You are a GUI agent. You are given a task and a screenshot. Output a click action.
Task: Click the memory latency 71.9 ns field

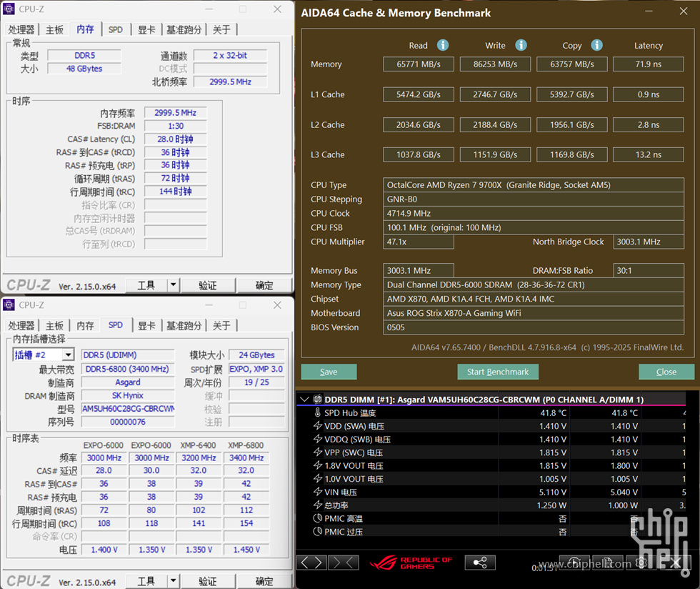point(649,64)
